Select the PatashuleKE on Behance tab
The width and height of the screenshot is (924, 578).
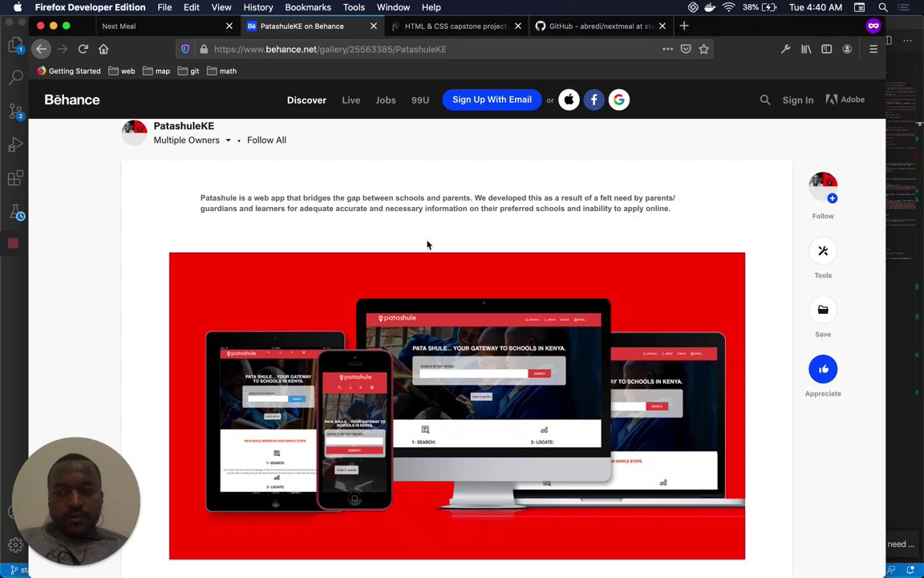310,26
